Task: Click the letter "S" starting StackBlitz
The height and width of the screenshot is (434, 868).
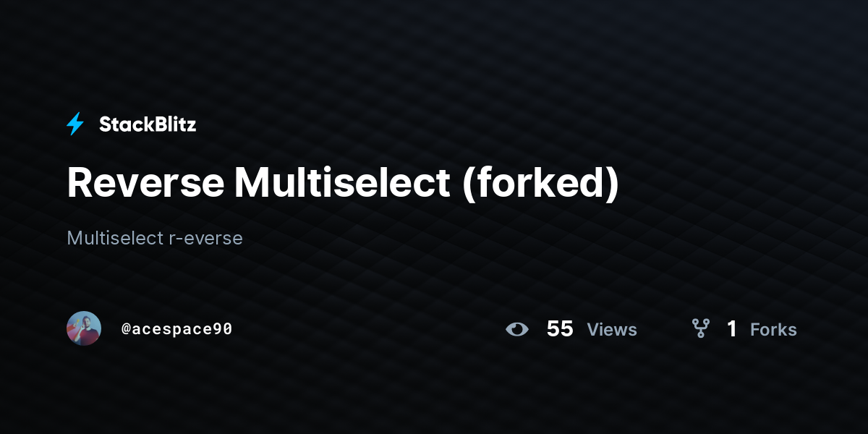Action: click(x=106, y=124)
